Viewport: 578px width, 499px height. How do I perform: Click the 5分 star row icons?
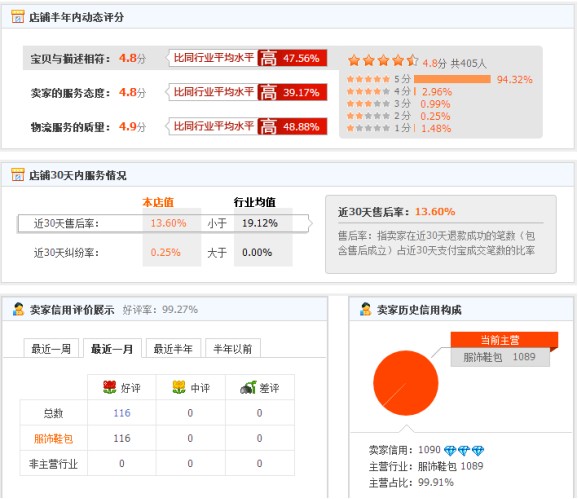(368, 79)
